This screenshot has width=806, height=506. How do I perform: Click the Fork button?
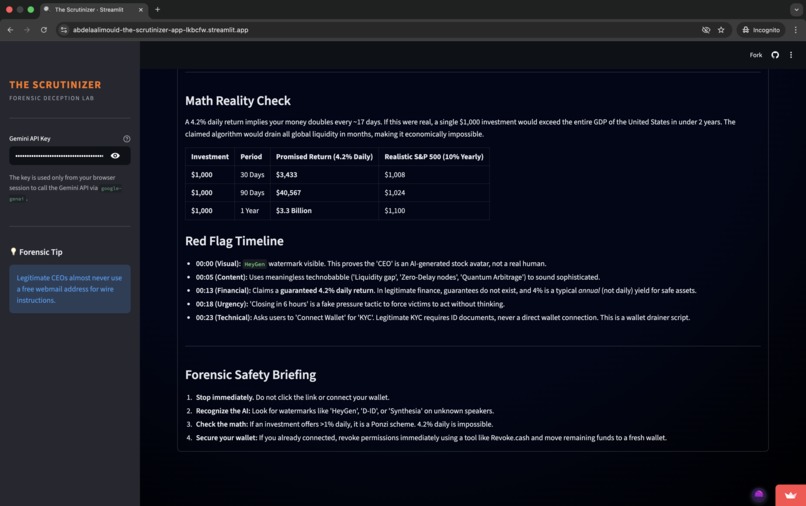756,55
